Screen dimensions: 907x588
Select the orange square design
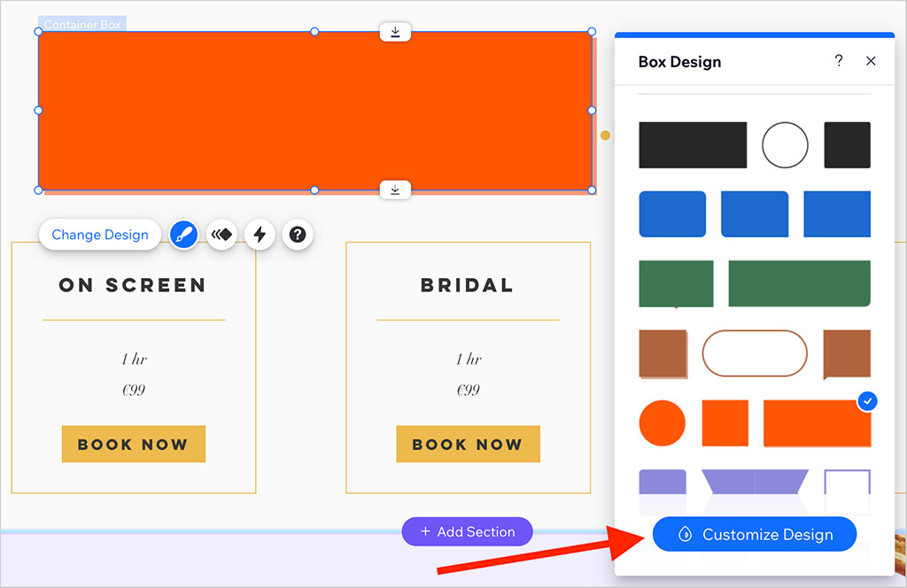(725, 422)
